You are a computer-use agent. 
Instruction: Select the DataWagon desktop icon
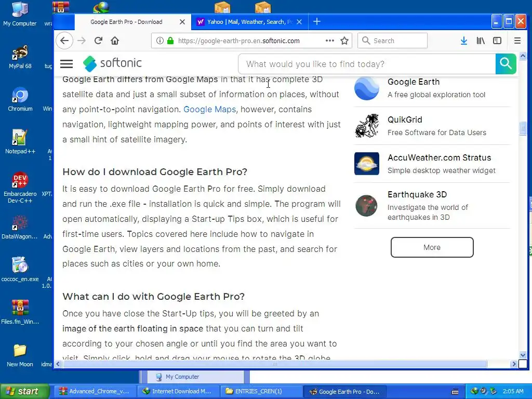[20, 228]
